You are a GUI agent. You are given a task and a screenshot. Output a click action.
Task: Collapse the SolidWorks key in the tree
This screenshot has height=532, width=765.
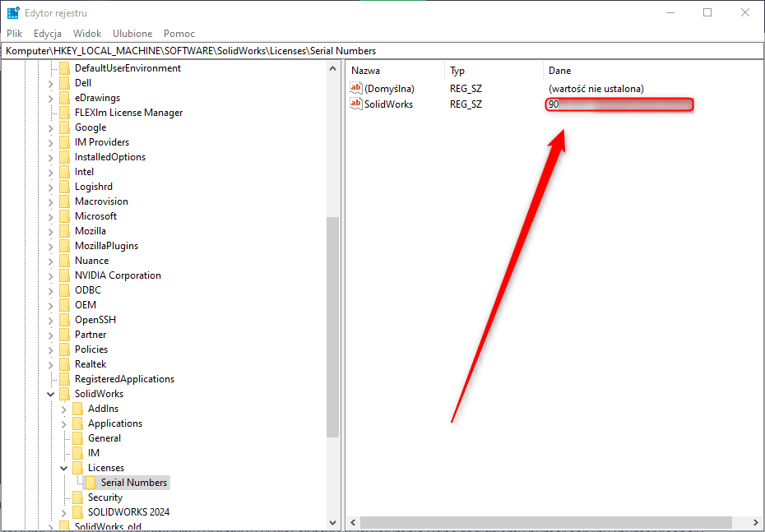click(x=51, y=394)
